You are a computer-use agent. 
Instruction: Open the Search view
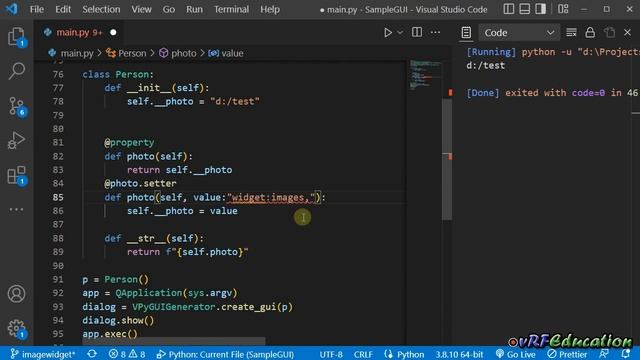16,71
